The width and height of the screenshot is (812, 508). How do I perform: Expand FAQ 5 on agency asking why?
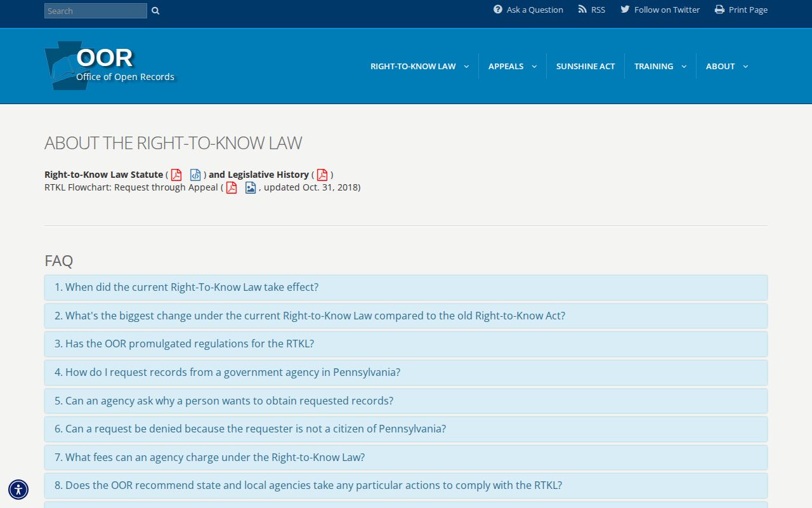[x=406, y=401]
